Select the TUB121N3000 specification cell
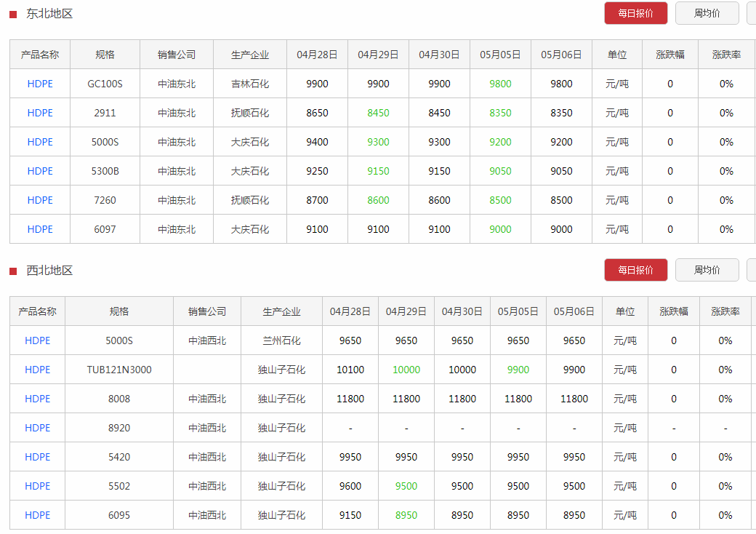The image size is (756, 534). 119,370
